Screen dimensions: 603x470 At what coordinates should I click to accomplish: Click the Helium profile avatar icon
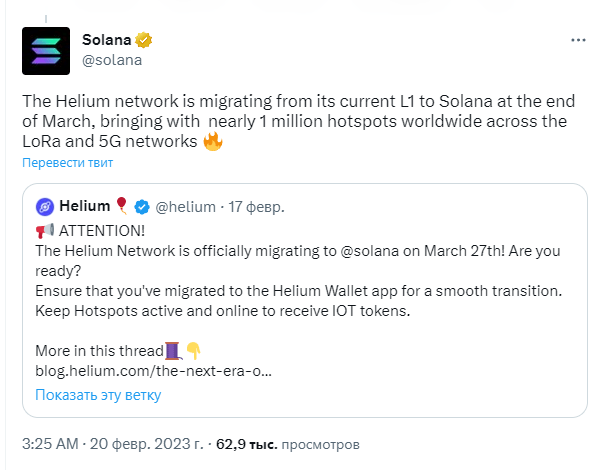[45, 207]
